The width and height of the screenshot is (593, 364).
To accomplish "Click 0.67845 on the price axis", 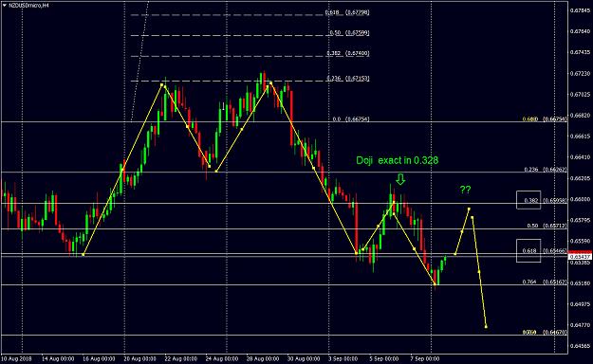I will [580, 10].
